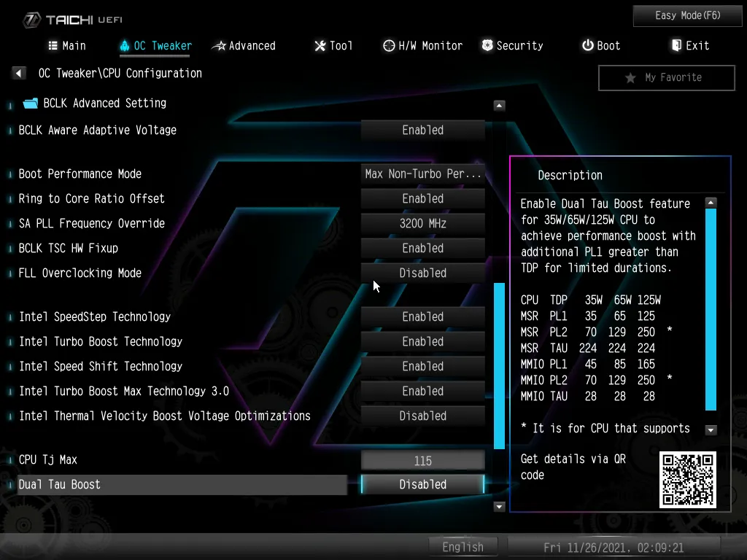Screen dimensions: 747x560
Task: Click the CPU Tj Max 115 field
Action: click(423, 461)
